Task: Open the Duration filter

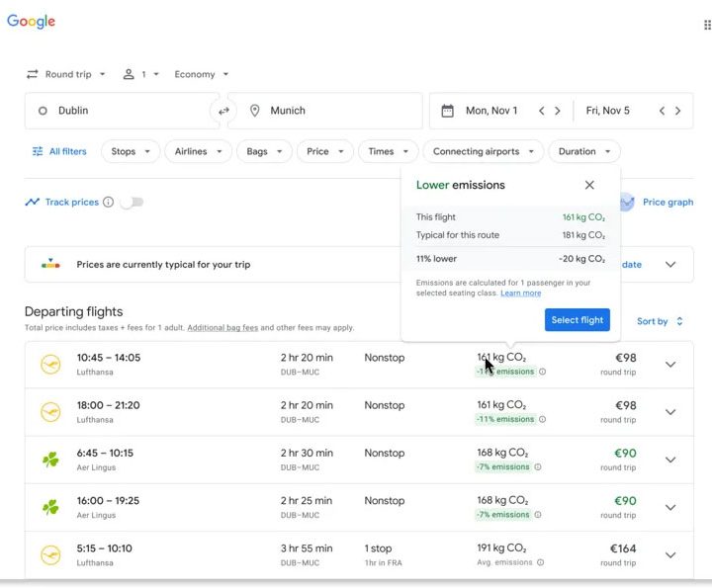Action: 584,151
